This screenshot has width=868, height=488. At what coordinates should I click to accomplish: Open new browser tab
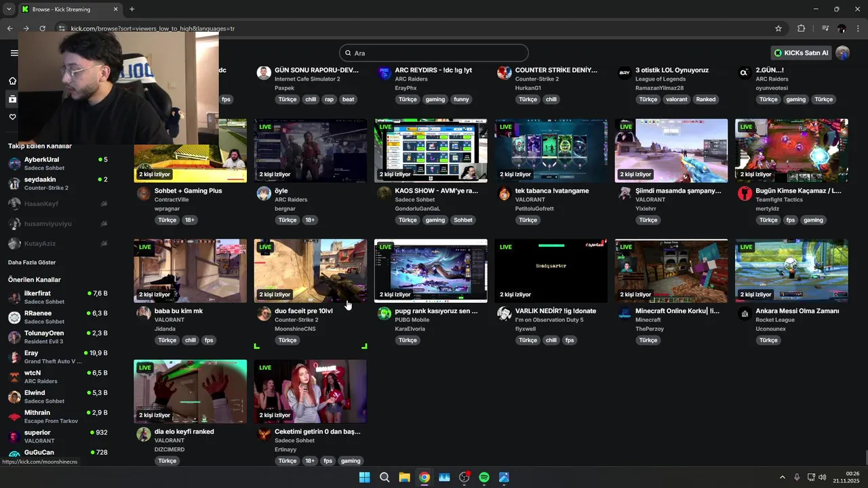132,9
